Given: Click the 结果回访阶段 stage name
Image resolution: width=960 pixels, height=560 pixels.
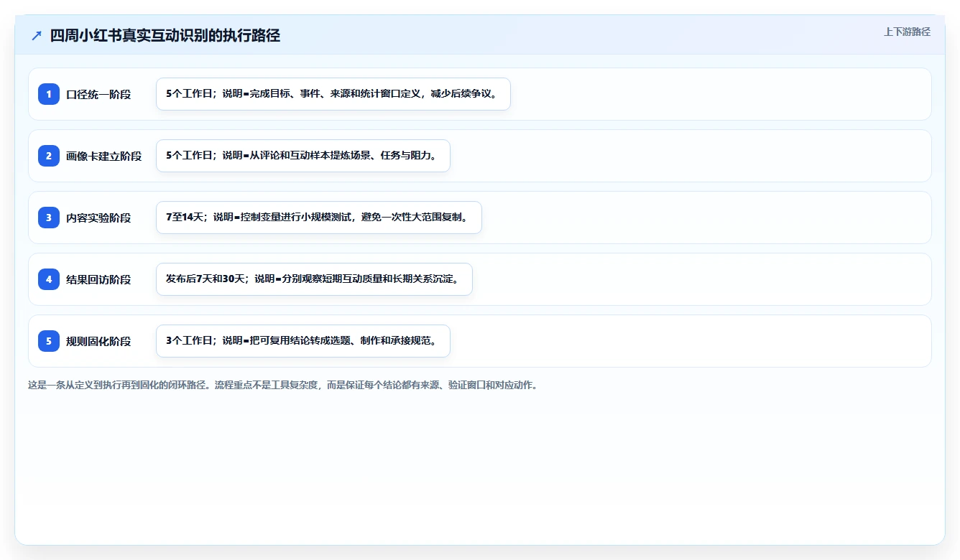Looking at the screenshot, I should [98, 279].
